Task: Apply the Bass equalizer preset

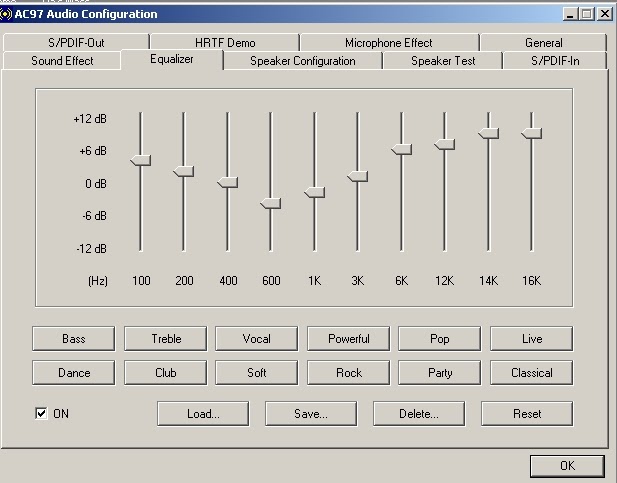Action: pyautogui.click(x=74, y=339)
